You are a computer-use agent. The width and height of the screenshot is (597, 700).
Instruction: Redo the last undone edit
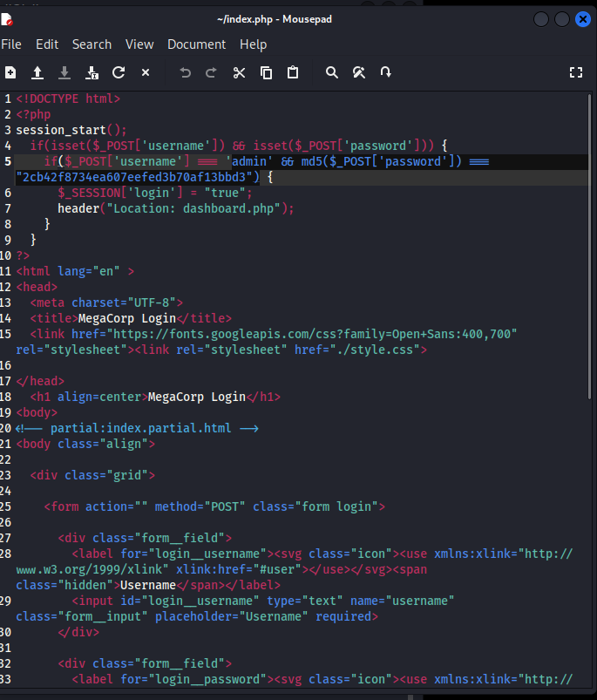click(211, 72)
